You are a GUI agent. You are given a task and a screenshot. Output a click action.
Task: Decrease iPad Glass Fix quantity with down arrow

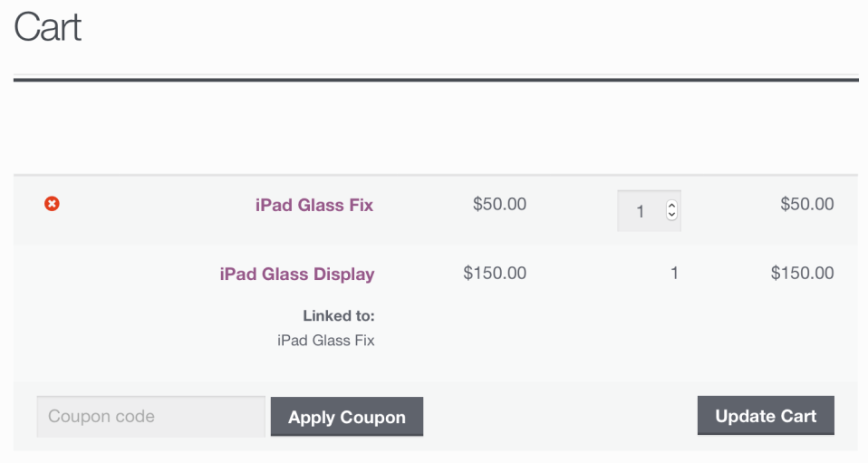[x=671, y=216]
